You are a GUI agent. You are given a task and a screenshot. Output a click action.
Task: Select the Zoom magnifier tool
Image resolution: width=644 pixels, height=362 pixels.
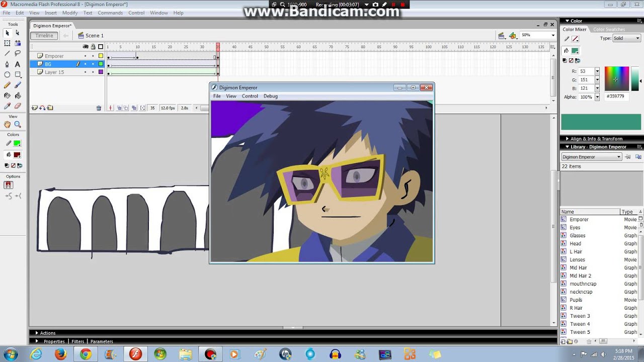click(18, 124)
